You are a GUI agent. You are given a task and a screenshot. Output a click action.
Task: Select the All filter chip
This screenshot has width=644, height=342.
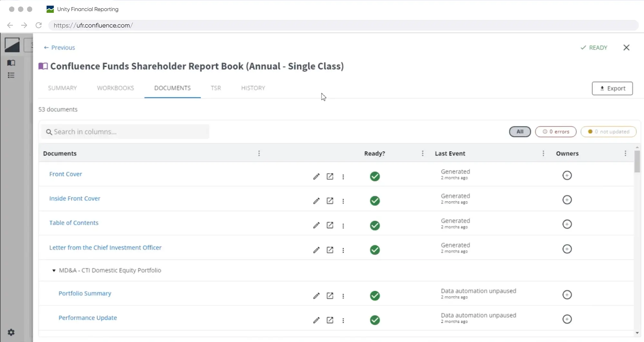pyautogui.click(x=520, y=132)
